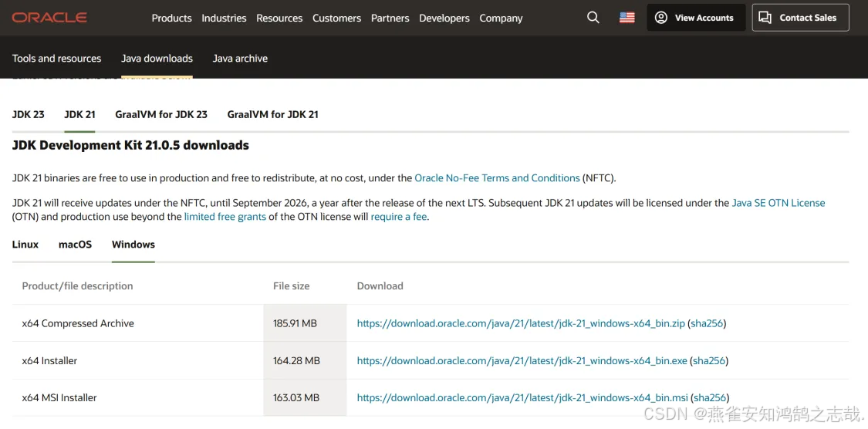This screenshot has height=429, width=868.
Task: Open sha256 link for the exe installer
Action: pos(709,361)
